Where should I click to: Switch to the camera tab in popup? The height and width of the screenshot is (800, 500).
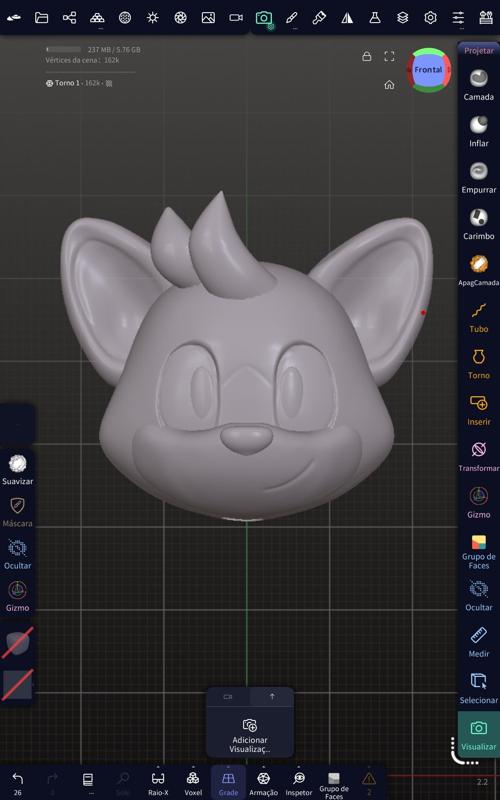[228, 696]
